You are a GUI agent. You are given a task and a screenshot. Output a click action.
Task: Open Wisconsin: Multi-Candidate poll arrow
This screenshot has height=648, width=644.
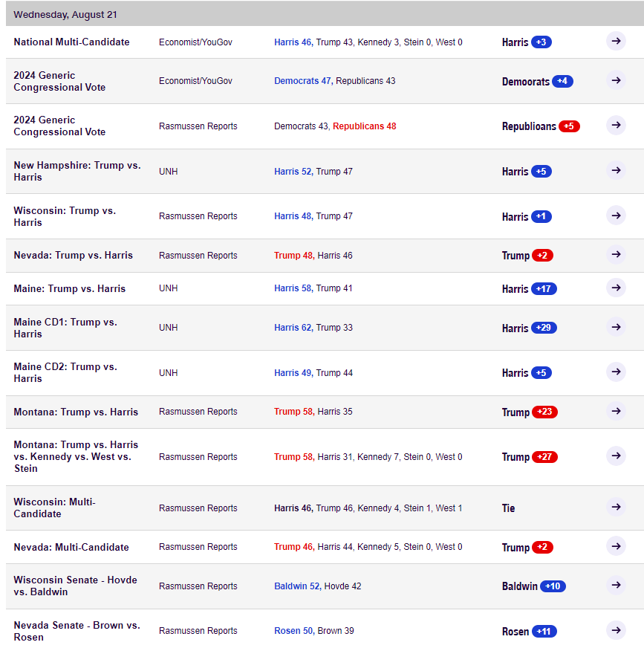[616, 507]
